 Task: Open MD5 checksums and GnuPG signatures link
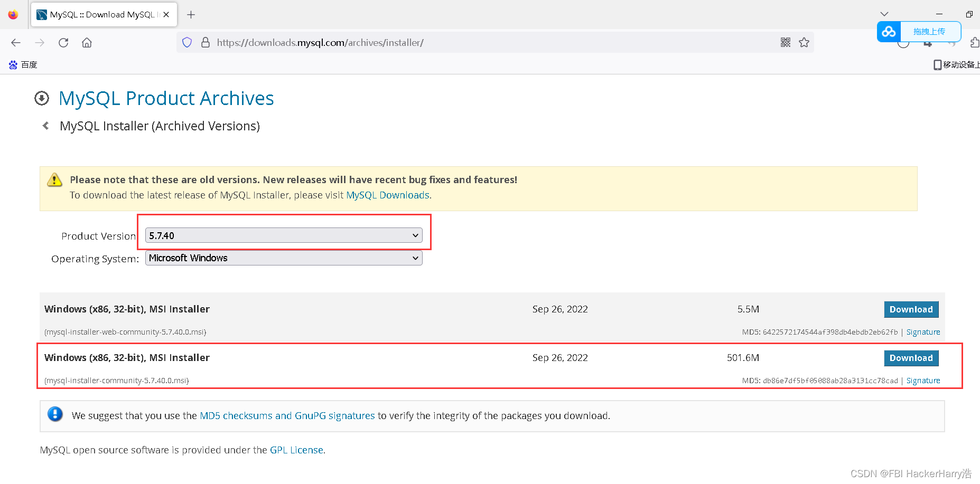pyautogui.click(x=287, y=416)
